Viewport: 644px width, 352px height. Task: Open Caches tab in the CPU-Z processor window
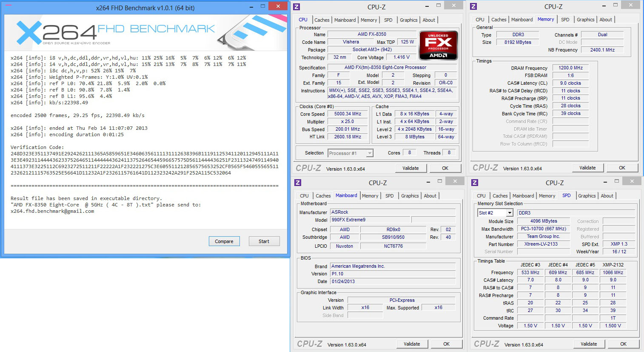click(322, 20)
